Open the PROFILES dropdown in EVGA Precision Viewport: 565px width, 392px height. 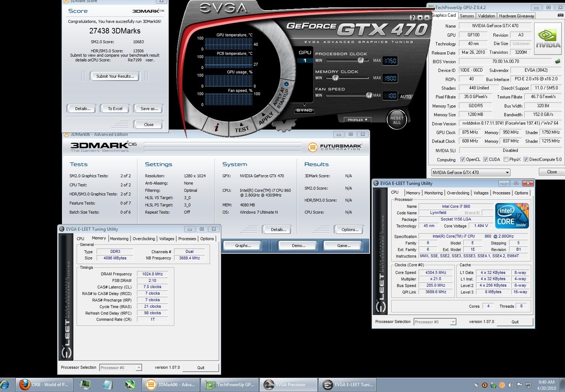coord(358,120)
